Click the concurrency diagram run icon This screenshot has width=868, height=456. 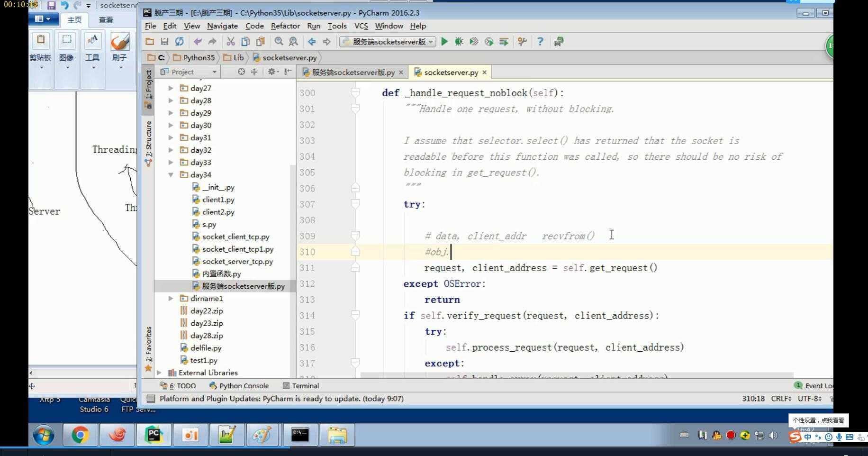coord(504,42)
